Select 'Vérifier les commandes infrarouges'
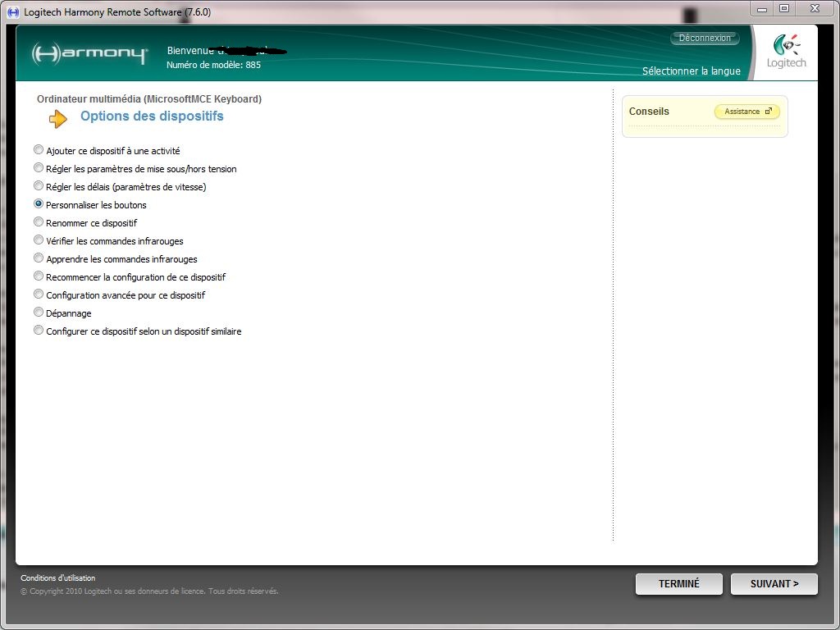The height and width of the screenshot is (630, 840). pos(39,240)
